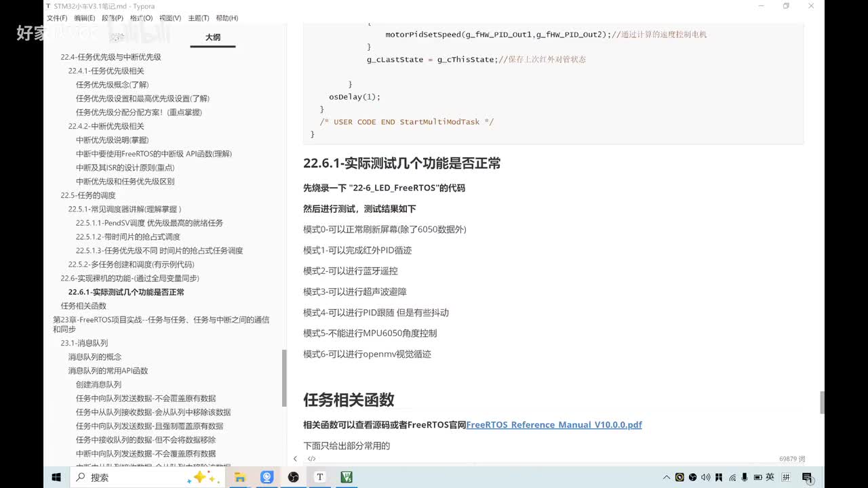This screenshot has width=868, height=488.
Task: Open the 段落(P) menu
Action: [113, 18]
